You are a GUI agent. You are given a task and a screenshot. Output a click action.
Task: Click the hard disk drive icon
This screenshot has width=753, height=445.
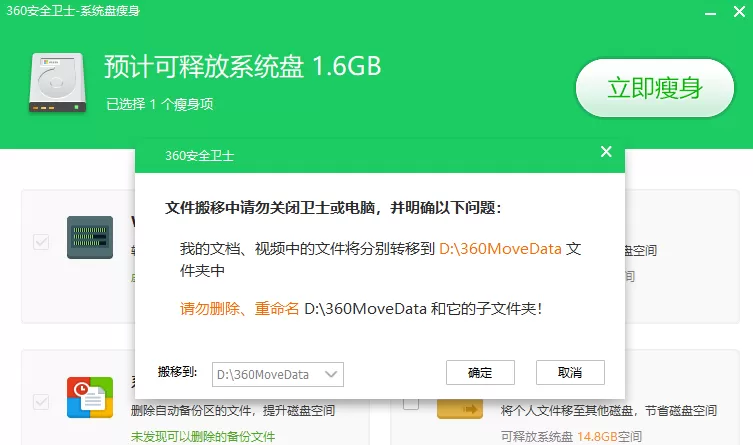click(x=57, y=83)
